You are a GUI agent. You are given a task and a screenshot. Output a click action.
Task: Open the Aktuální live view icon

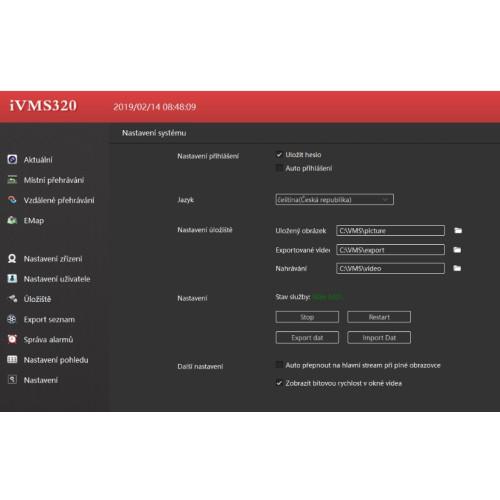pos(12,159)
